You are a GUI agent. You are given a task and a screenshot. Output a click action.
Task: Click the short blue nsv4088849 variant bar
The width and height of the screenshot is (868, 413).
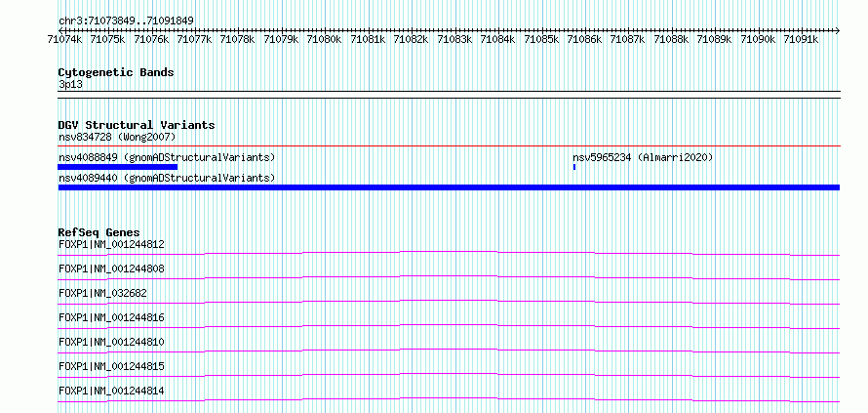[x=118, y=167]
